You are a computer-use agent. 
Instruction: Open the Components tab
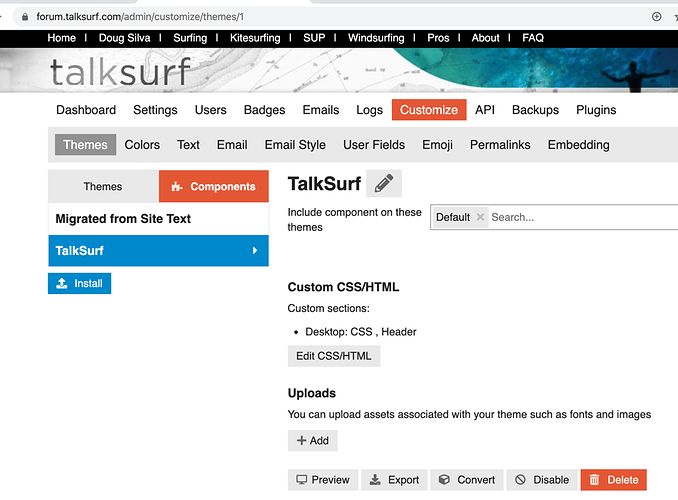pyautogui.click(x=214, y=186)
